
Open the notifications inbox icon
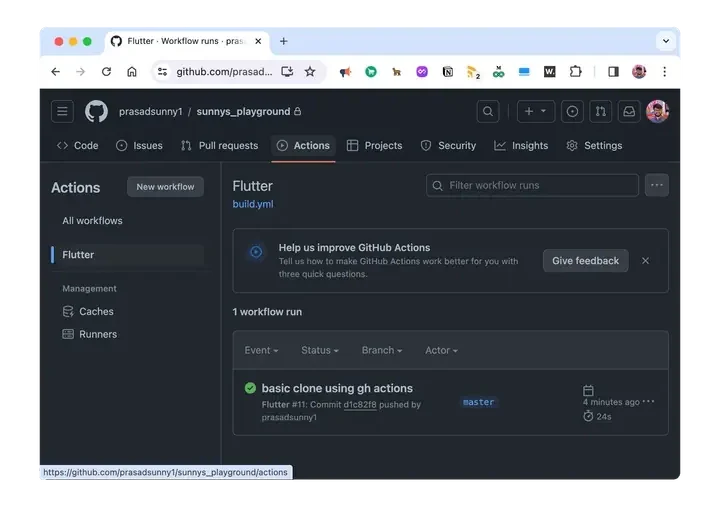[629, 111]
